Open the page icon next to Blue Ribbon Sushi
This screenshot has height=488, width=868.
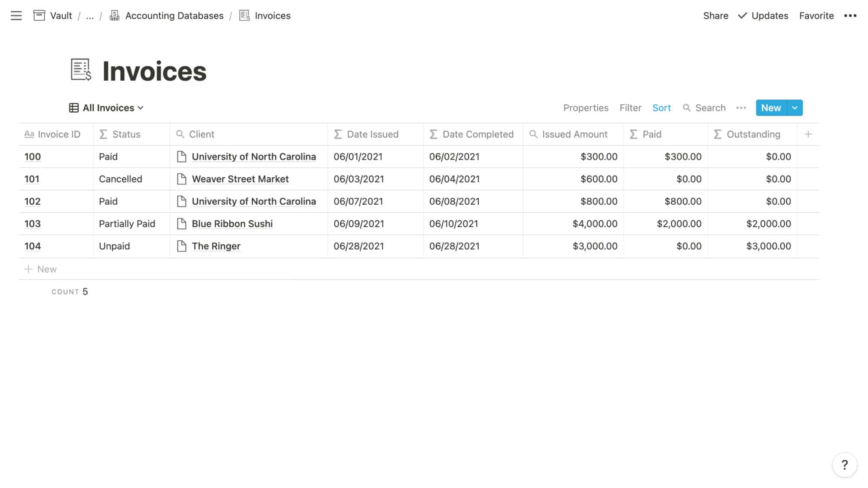[x=181, y=223]
